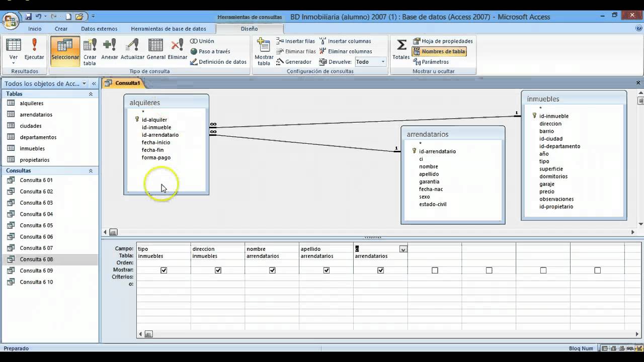644x362 pixels.
Task: Select nombre field in arrendatarios table
Action: tap(428, 166)
